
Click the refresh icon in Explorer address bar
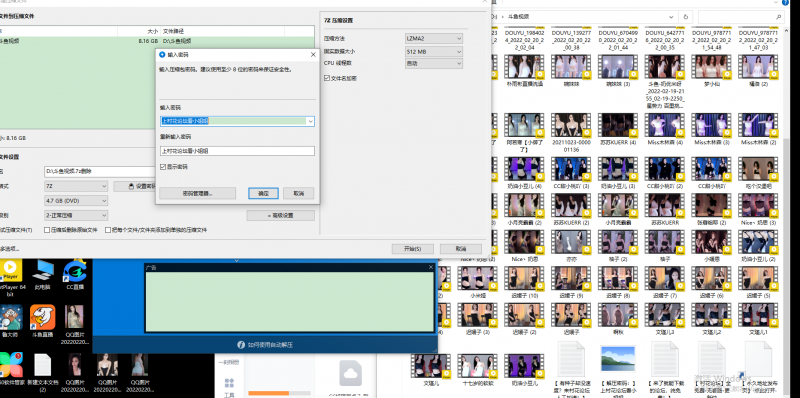pyautogui.click(x=685, y=16)
